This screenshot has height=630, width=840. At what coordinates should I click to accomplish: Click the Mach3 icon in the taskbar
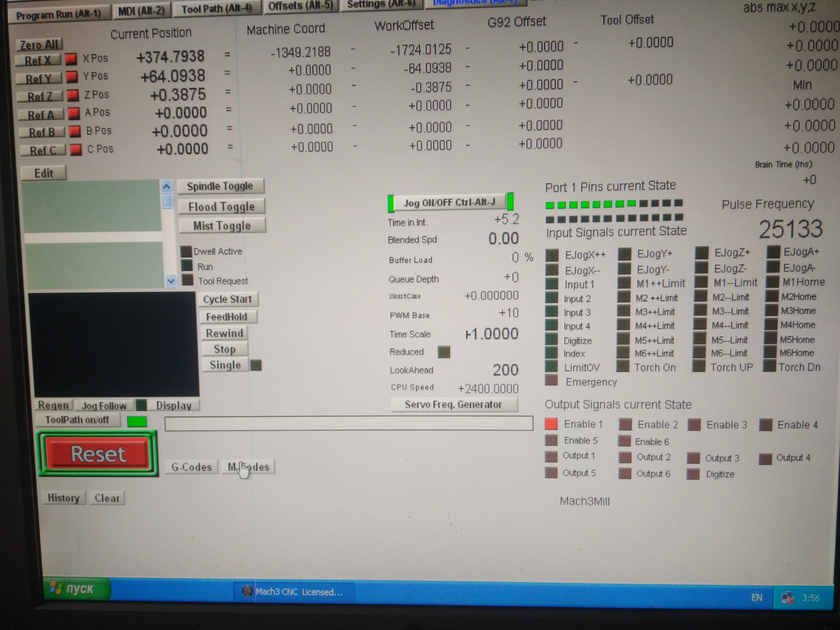(x=247, y=591)
